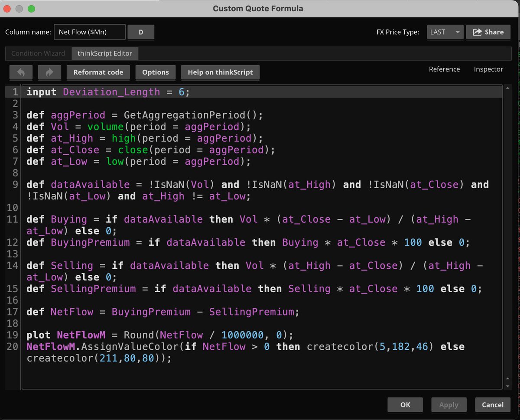The image size is (520, 420).
Task: Click 1000000 value in line 19
Action: [x=242, y=335]
